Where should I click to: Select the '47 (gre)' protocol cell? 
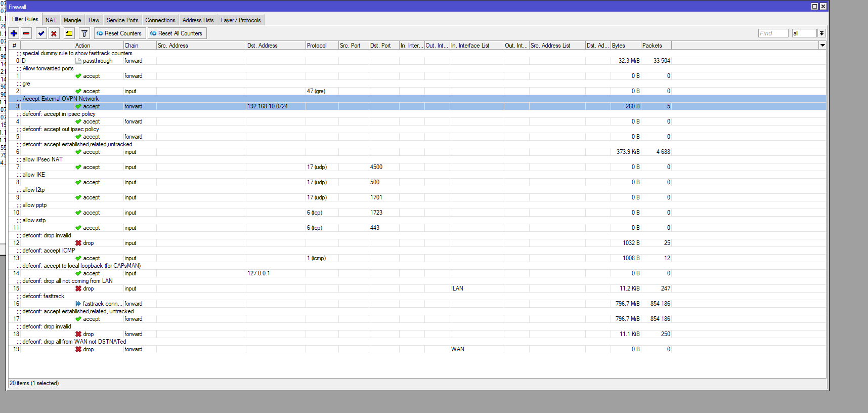click(x=316, y=91)
